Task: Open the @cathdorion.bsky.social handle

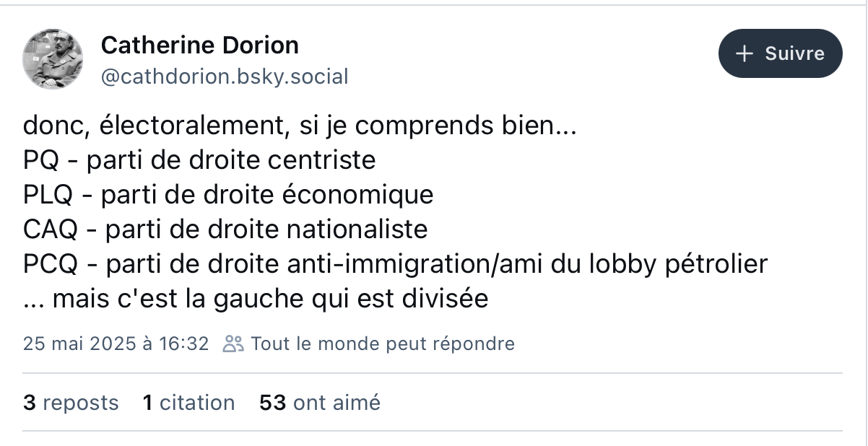Action: (225, 76)
